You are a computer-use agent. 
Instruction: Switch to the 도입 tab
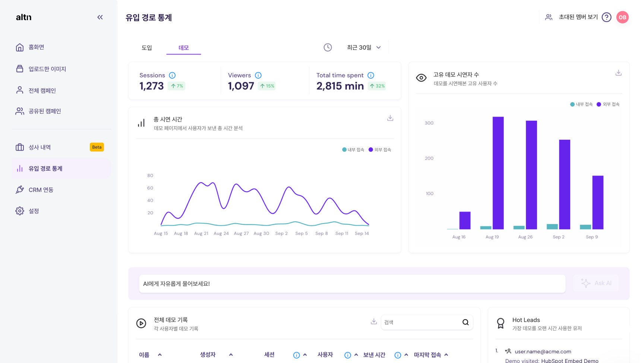[147, 48]
